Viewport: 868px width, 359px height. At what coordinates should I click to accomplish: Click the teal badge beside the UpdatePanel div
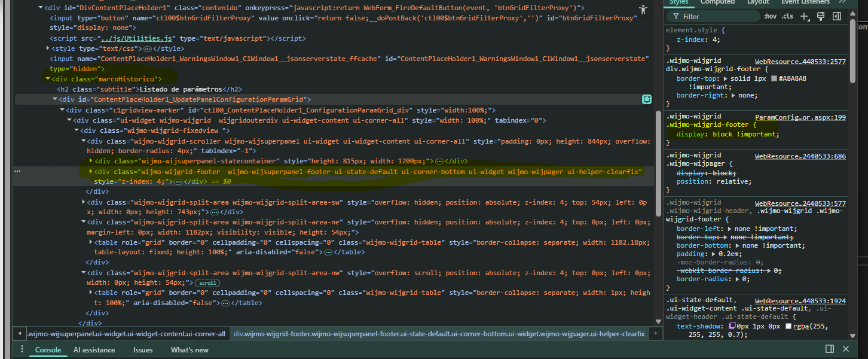[647, 99]
